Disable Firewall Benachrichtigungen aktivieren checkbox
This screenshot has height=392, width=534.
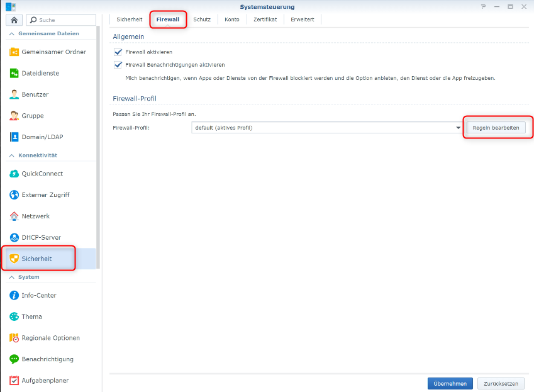[118, 65]
